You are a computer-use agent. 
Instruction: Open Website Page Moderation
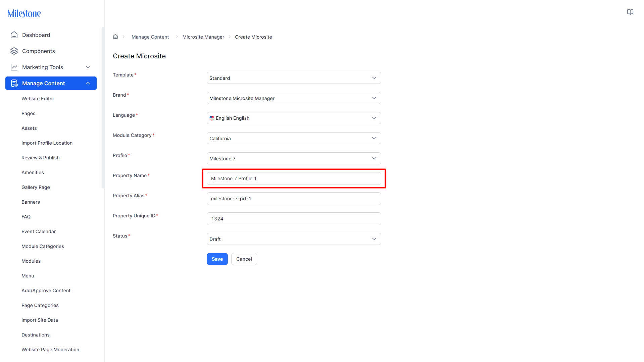50,350
